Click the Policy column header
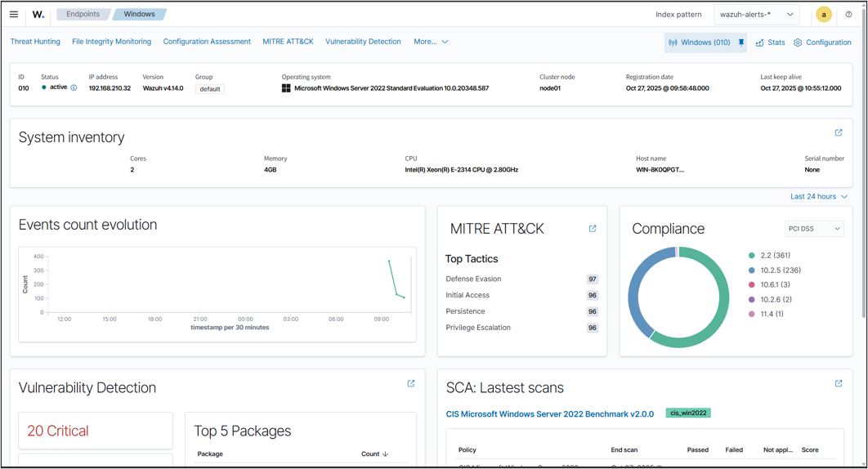Viewport: 868px width, 469px height. 468,450
